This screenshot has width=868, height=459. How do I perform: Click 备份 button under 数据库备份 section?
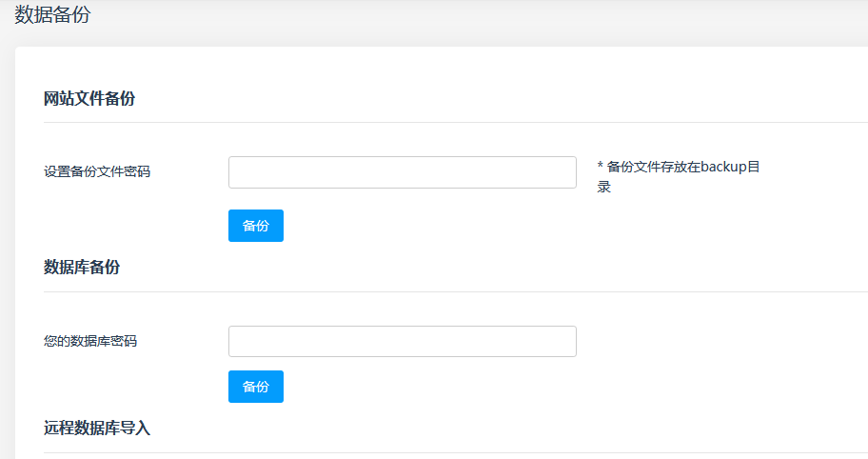point(256,387)
